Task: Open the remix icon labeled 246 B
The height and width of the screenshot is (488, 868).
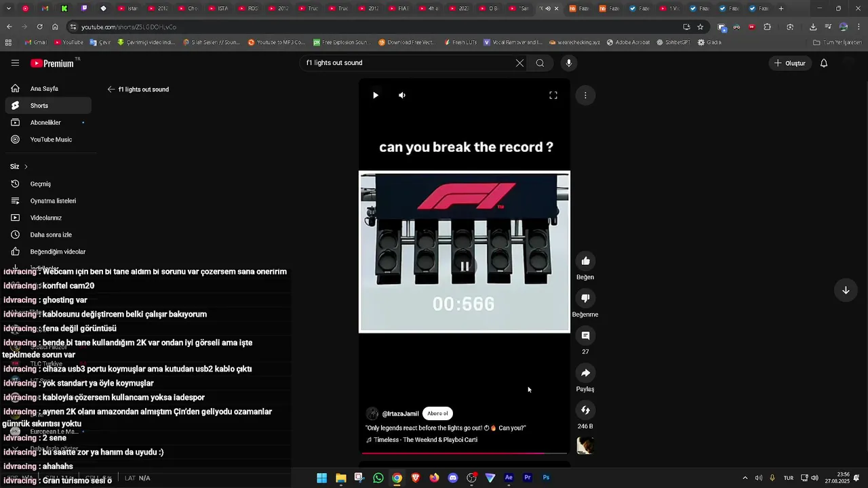Action: coord(585,410)
